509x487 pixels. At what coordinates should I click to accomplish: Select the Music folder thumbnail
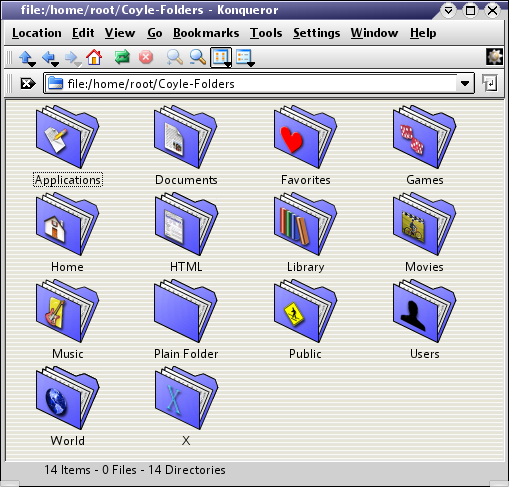point(67,312)
